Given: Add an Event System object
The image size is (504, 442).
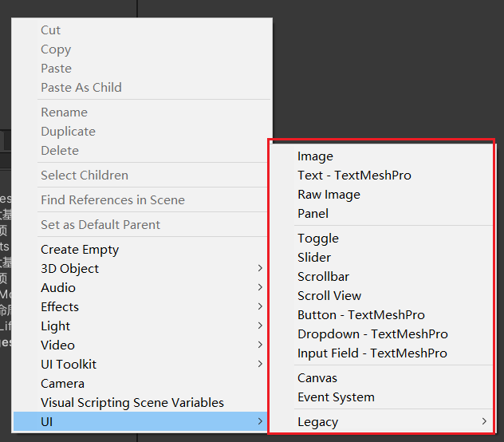Looking at the screenshot, I should pos(381,397).
